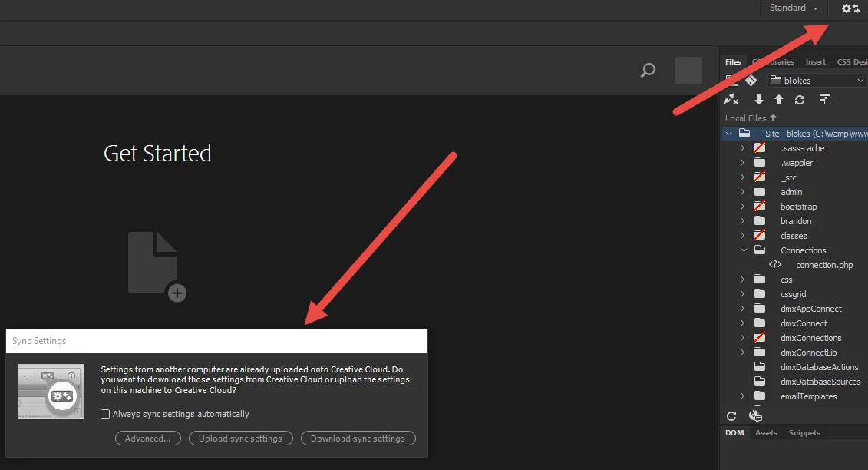The height and width of the screenshot is (470, 868).
Task: Expand the emailTemplates folder
Action: tap(743, 396)
